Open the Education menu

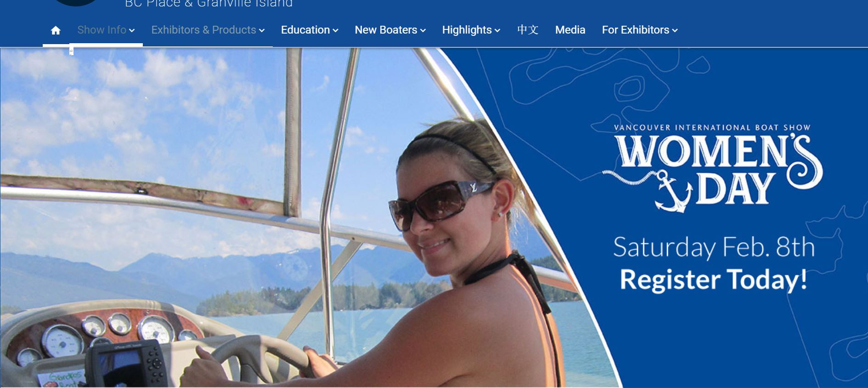click(310, 30)
